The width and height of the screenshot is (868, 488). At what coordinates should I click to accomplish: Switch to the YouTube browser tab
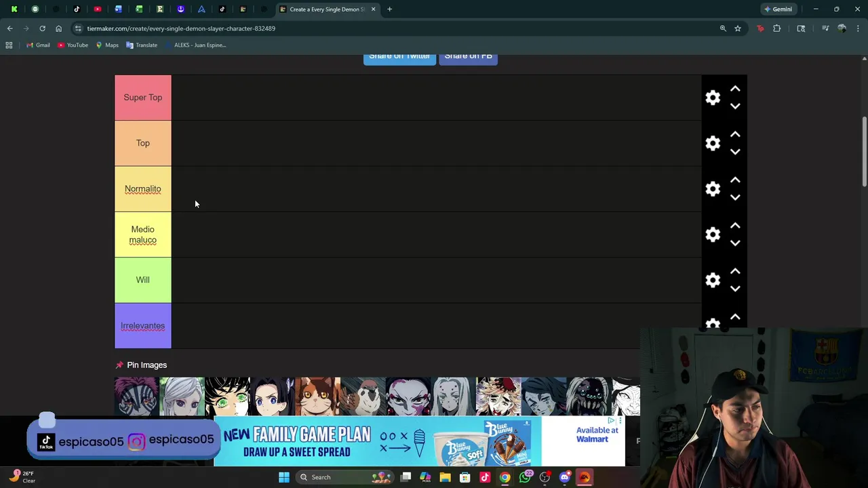(98, 9)
